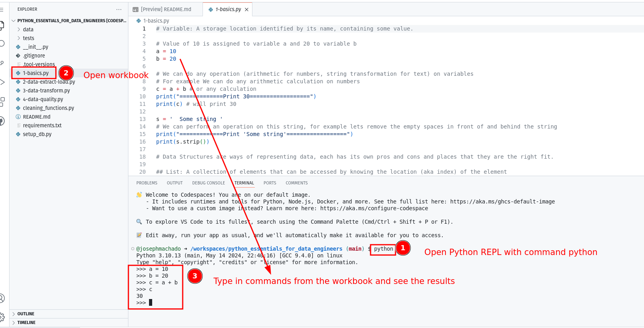Open the Manage gear settings icon
Viewport: 644px width, 328px height.
2,317
